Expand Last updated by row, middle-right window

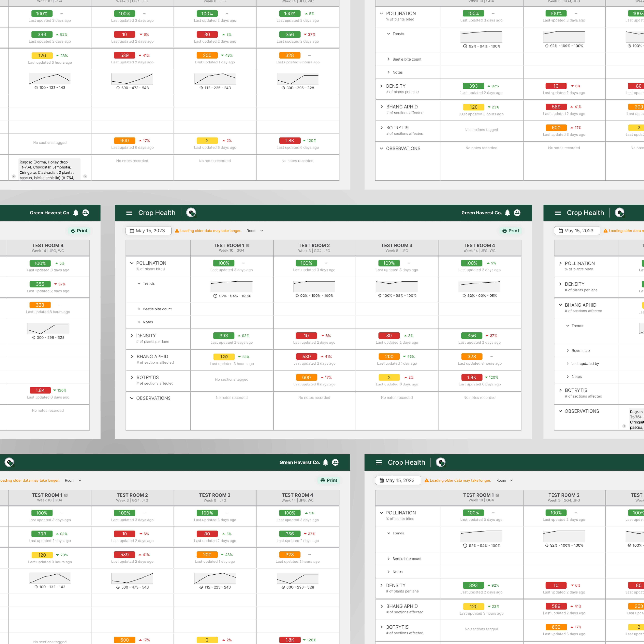click(568, 364)
